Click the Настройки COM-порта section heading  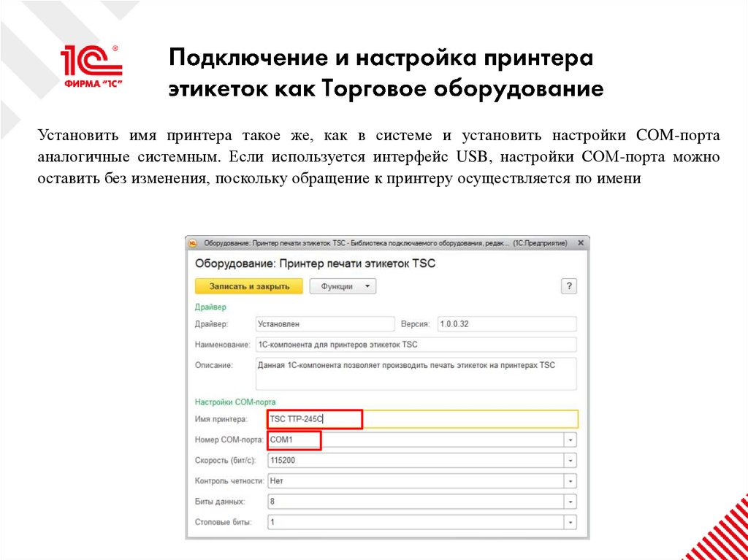click(x=235, y=402)
